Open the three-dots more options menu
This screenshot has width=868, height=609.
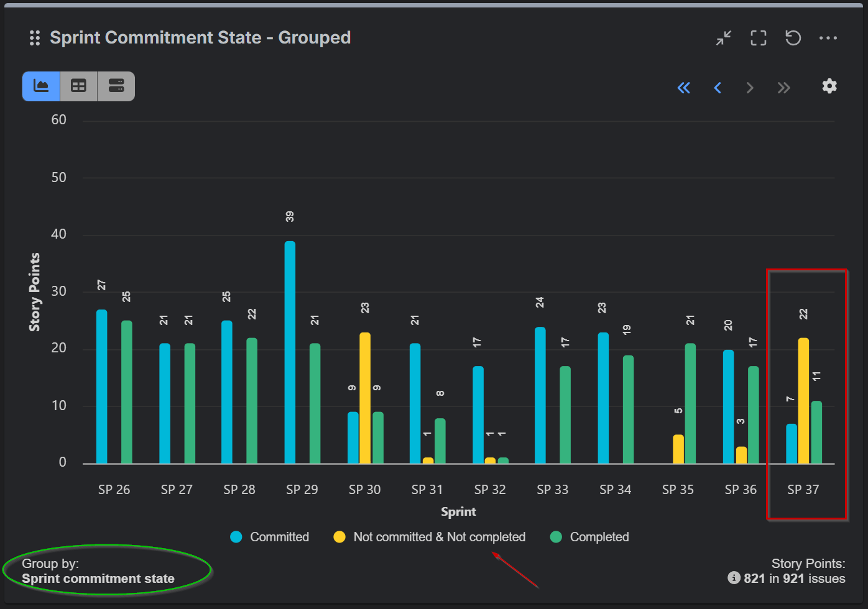(x=828, y=38)
